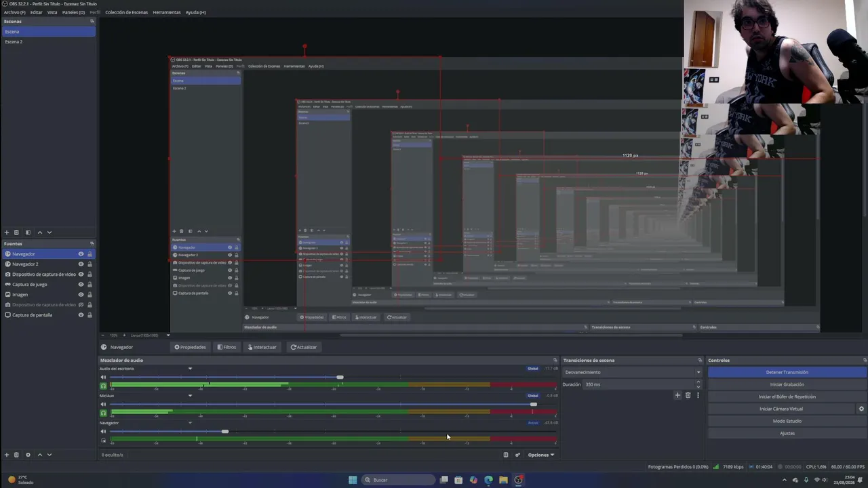Open the Archivo menu
Image resolution: width=868 pixels, height=488 pixels.
[14, 12]
